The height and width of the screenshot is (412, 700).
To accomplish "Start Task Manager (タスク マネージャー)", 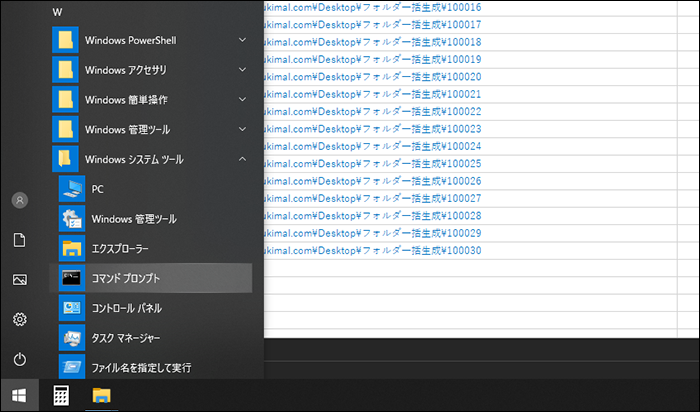I will tap(125, 338).
